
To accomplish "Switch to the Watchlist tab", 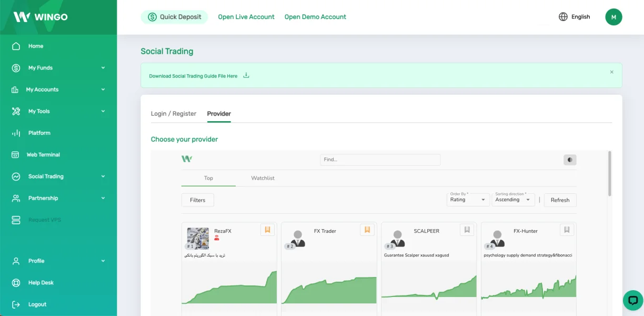I will [263, 178].
